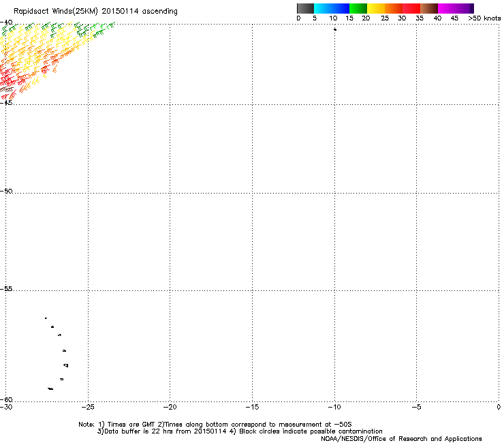Click the brown wind barbs at the left edge

pos(6,89)
